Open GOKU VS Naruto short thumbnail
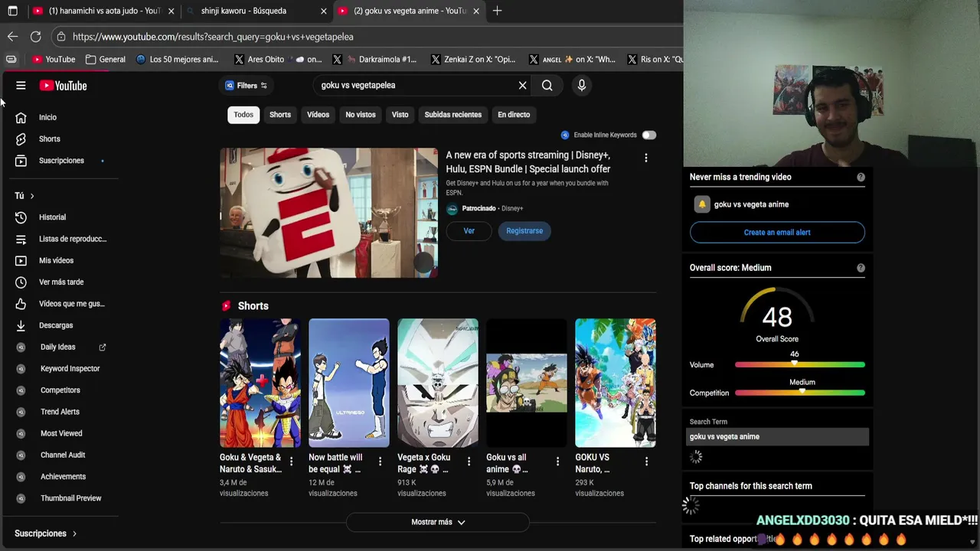Screen dimensions: 980x551 pos(616,383)
